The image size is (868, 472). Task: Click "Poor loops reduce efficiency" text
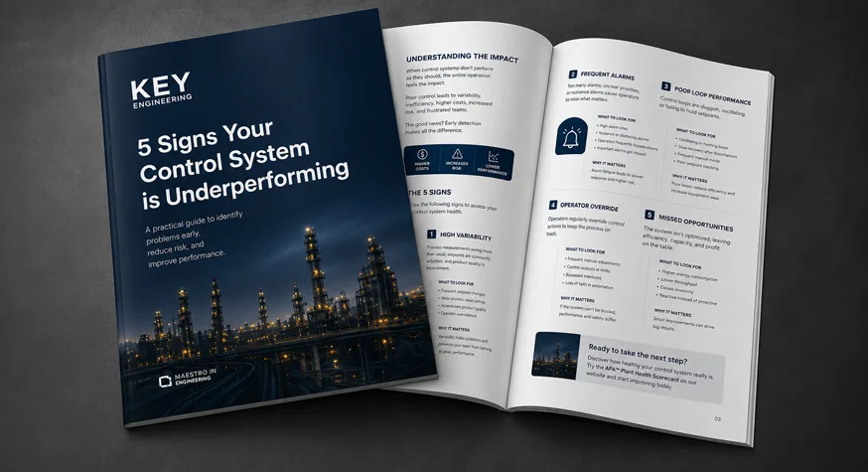[703, 189]
